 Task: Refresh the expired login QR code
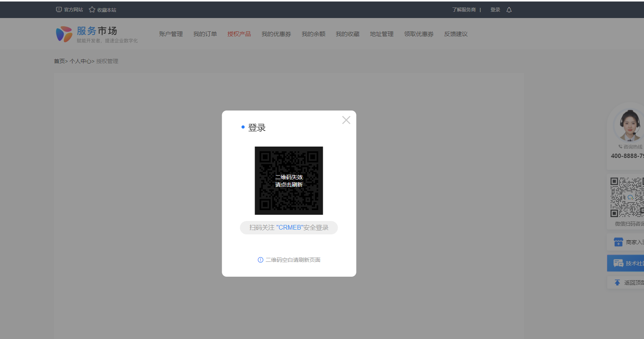tap(289, 181)
